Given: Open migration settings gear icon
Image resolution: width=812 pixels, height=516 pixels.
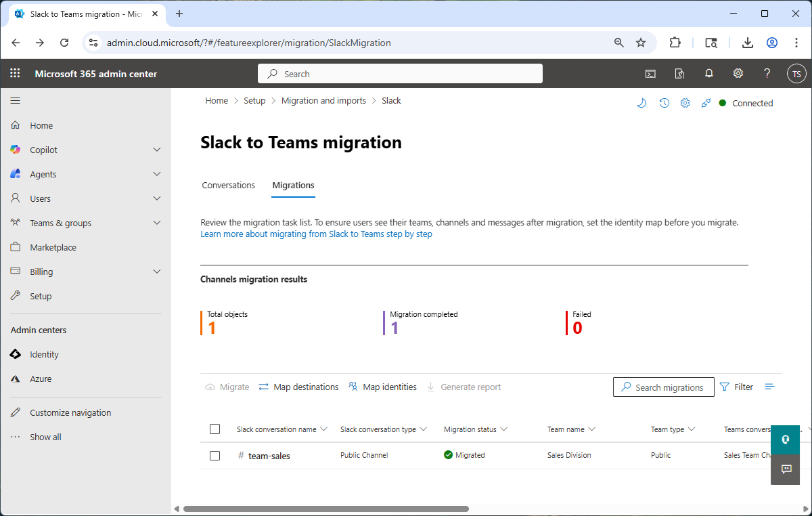Looking at the screenshot, I should click(685, 103).
